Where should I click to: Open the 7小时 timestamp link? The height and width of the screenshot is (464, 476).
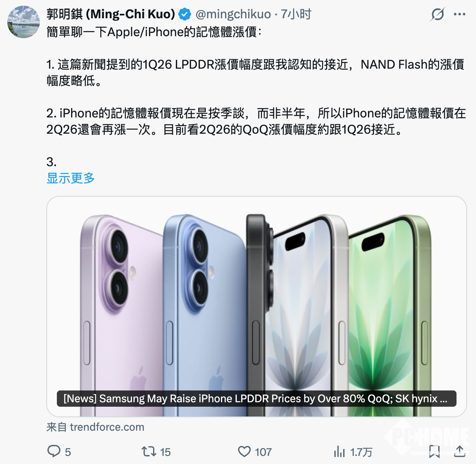(296, 14)
